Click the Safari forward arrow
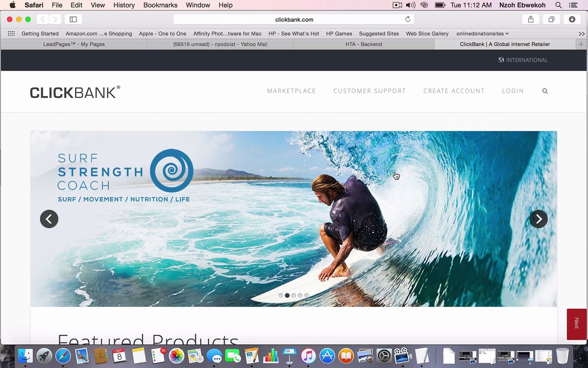The width and height of the screenshot is (588, 368). pos(55,19)
